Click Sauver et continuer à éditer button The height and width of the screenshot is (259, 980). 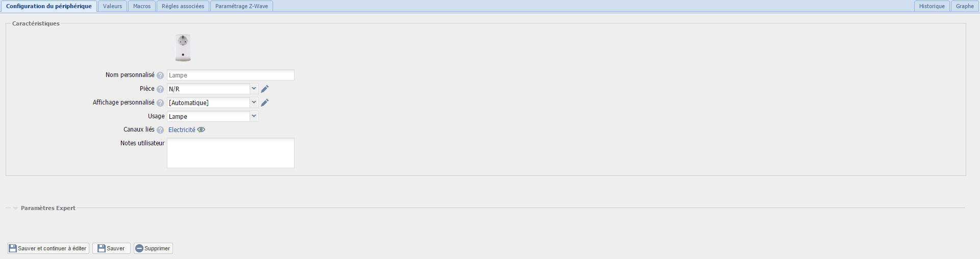click(x=48, y=248)
